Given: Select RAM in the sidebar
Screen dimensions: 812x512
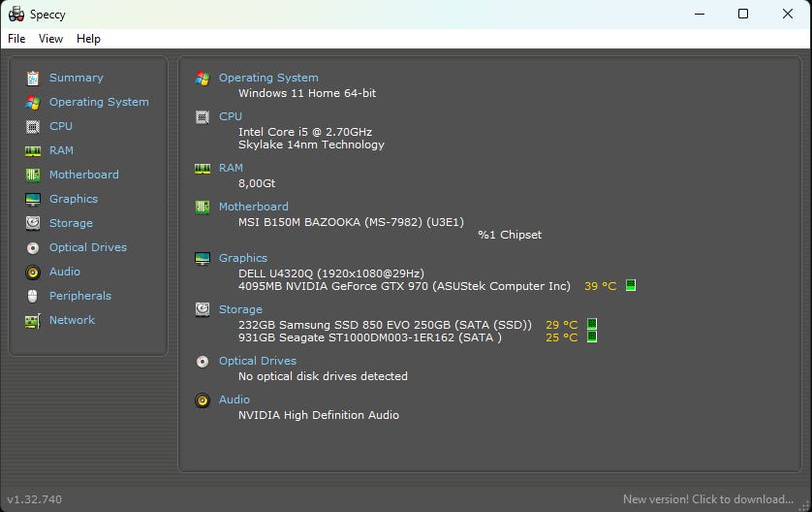Looking at the screenshot, I should [61, 150].
